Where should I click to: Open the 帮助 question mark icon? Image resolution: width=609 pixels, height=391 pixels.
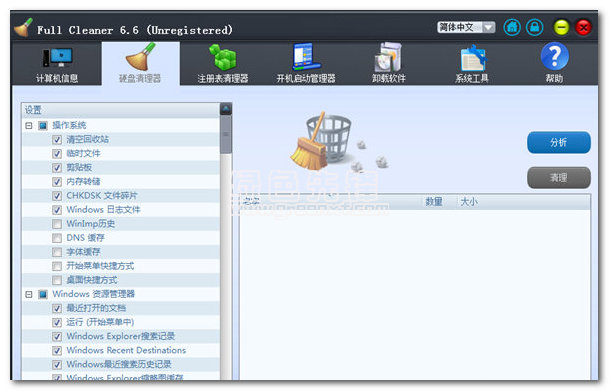point(554,56)
